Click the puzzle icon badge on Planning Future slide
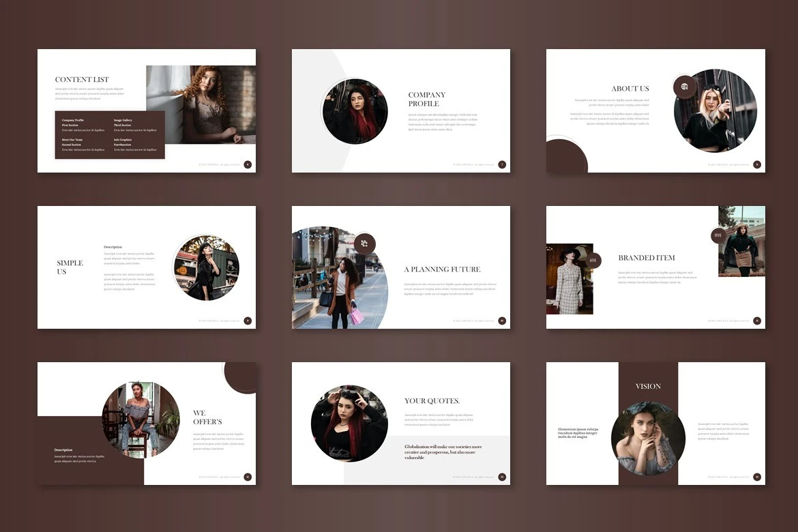The width and height of the screenshot is (798, 532). coord(364,243)
